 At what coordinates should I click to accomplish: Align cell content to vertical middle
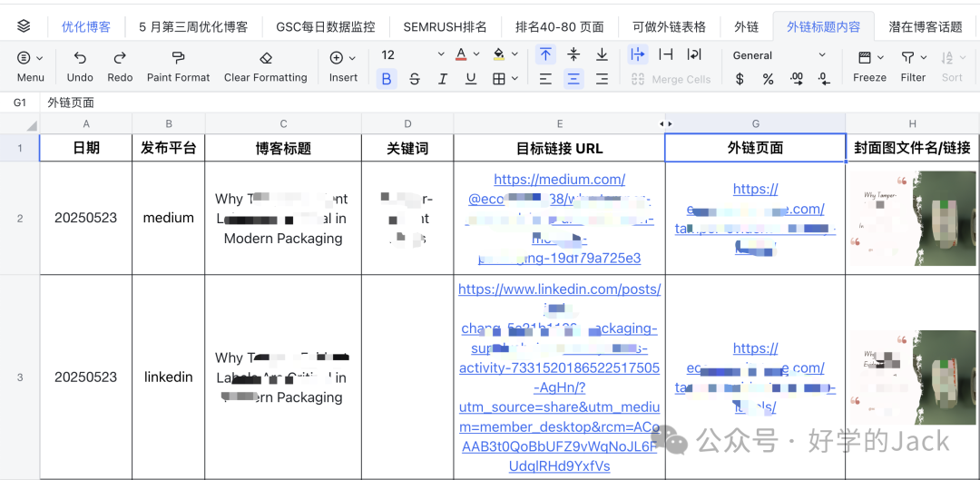[x=573, y=55]
